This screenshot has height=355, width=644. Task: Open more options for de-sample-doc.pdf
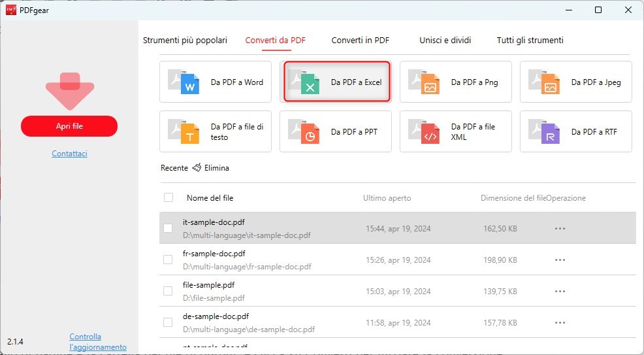(560, 322)
